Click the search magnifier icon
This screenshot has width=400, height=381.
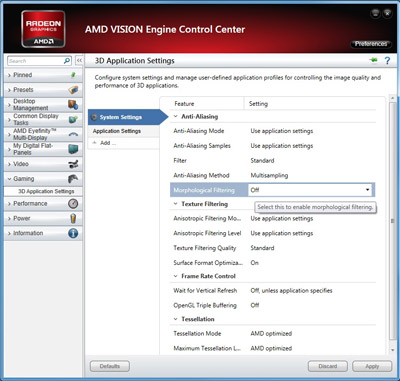(67, 61)
